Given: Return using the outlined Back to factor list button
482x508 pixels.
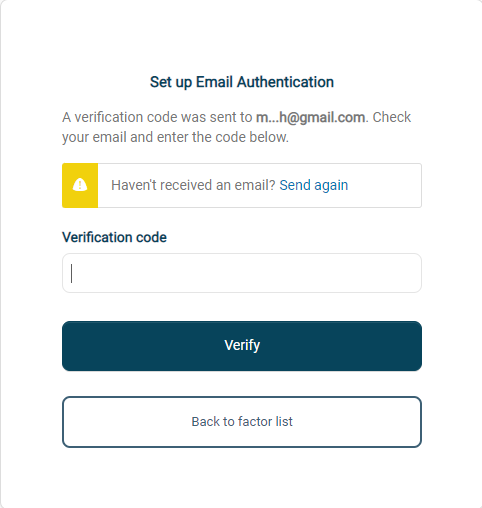Looking at the screenshot, I should coord(242,422).
